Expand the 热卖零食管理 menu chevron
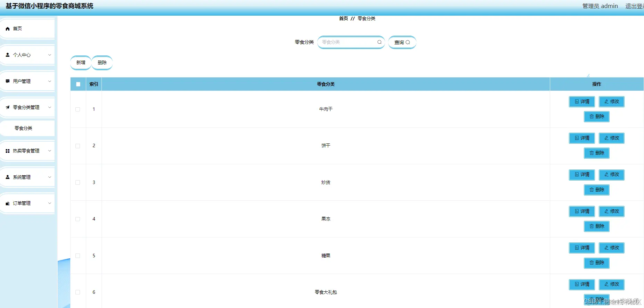Image resolution: width=644 pixels, height=308 pixels. pyautogui.click(x=50, y=151)
